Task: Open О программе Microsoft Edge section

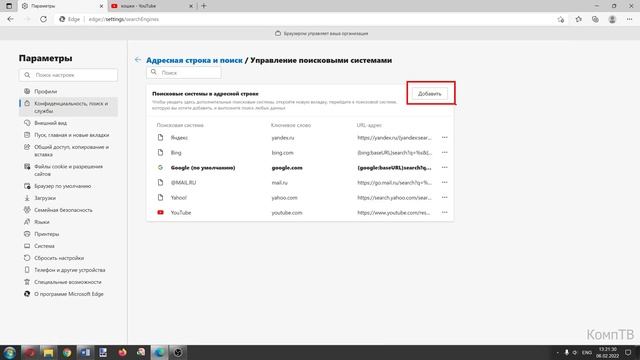Action: tap(68, 294)
